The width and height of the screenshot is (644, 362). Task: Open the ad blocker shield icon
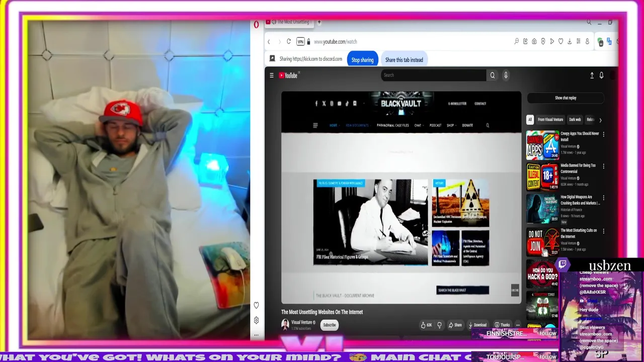tap(543, 42)
